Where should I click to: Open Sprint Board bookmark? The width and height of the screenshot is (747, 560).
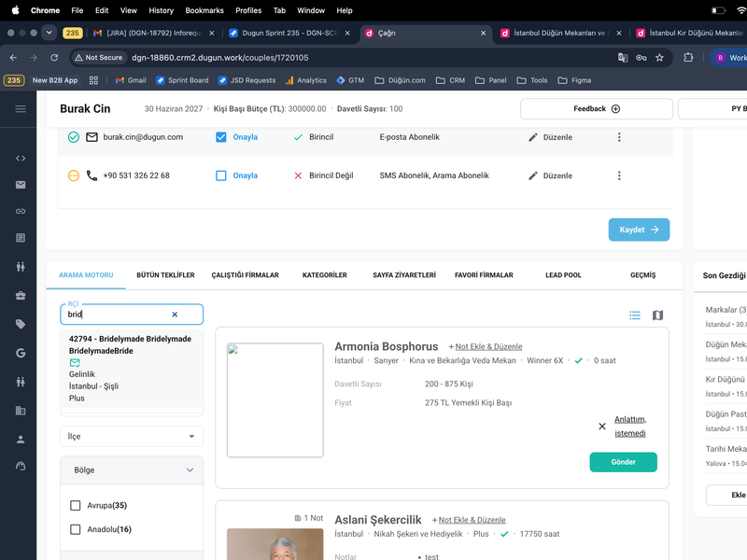click(182, 80)
